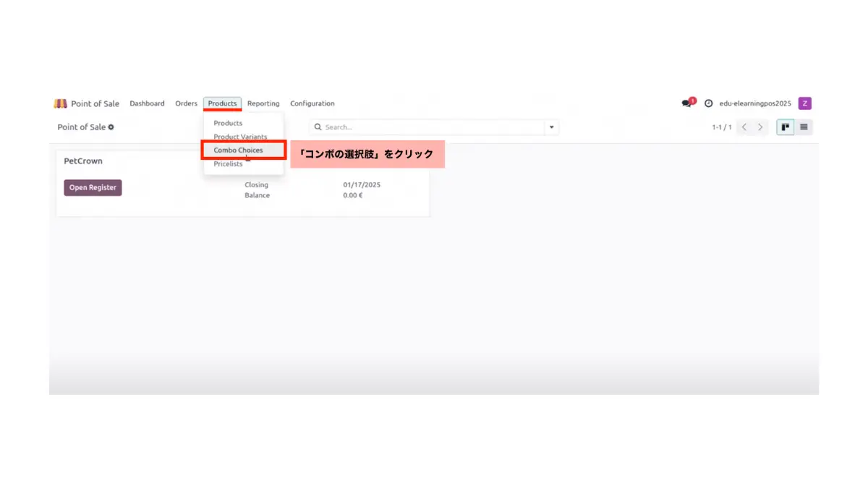Image resolution: width=868 pixels, height=488 pixels.
Task: Click the edu-elearningpos2025 company name
Action: [x=754, y=103]
